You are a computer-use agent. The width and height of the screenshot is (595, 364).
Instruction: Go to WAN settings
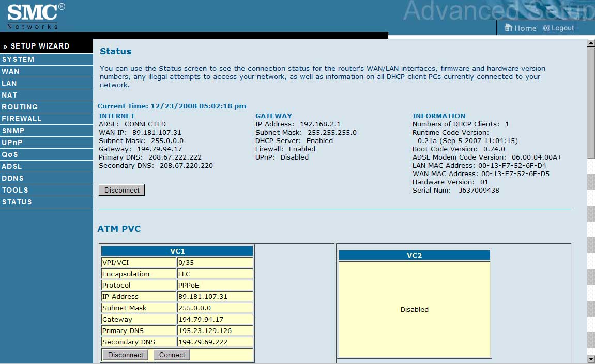[10, 71]
